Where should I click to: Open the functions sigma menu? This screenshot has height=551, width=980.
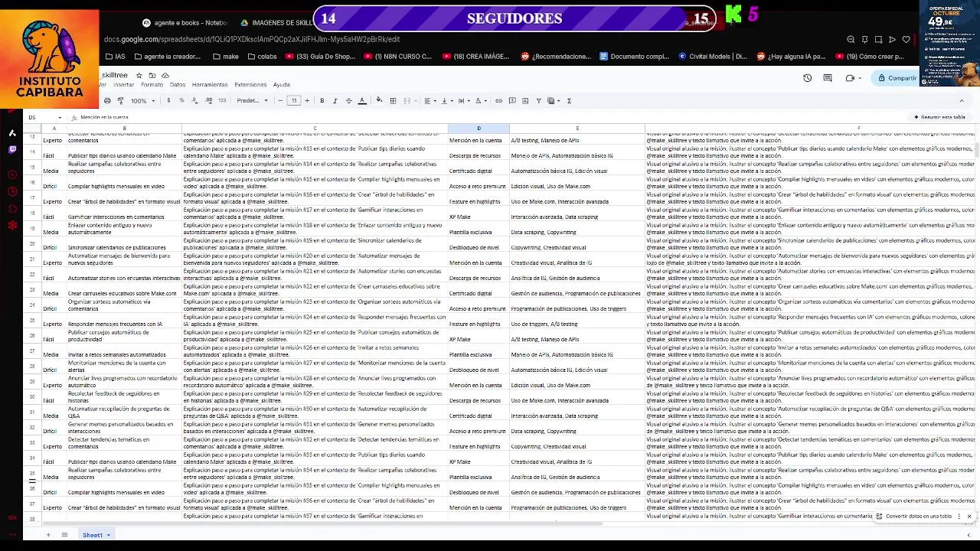pos(569,101)
